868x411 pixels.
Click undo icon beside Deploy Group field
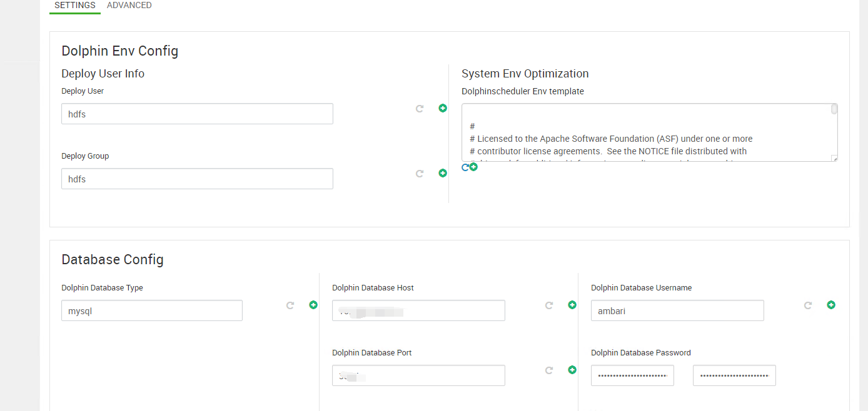click(x=420, y=174)
